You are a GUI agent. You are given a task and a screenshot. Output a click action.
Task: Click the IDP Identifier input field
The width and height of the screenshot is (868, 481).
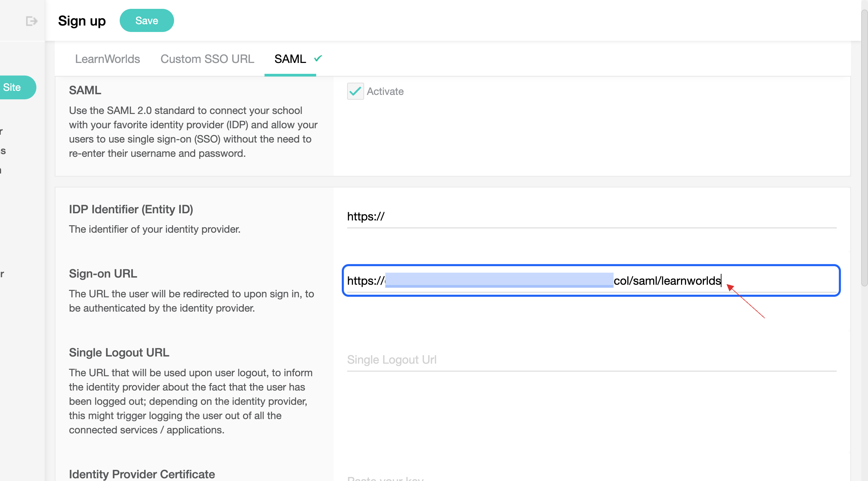(592, 217)
